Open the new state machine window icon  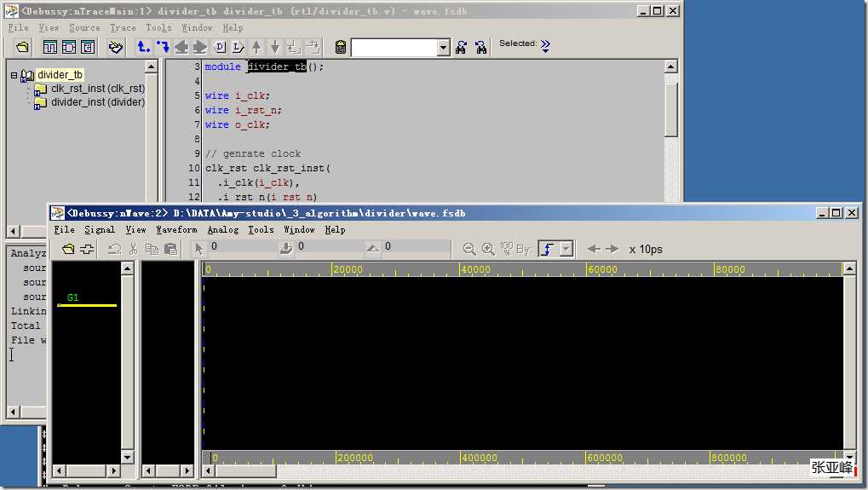click(x=88, y=47)
